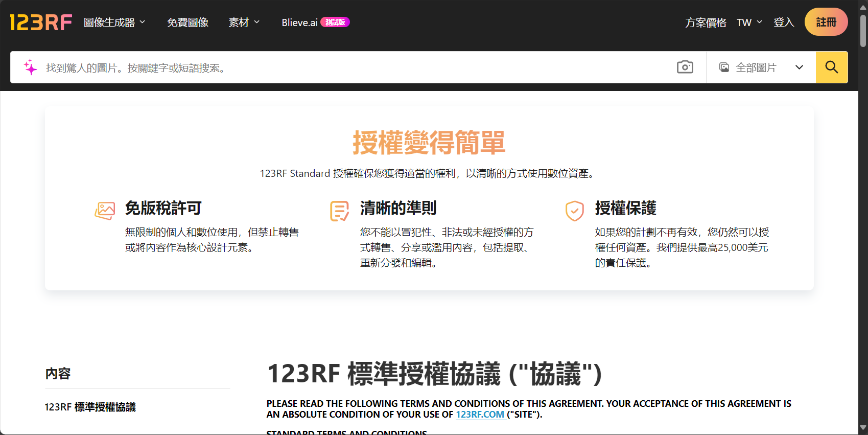This screenshot has width=868, height=435.
Task: Click the description under 免版稅許可
Action: coord(212,240)
